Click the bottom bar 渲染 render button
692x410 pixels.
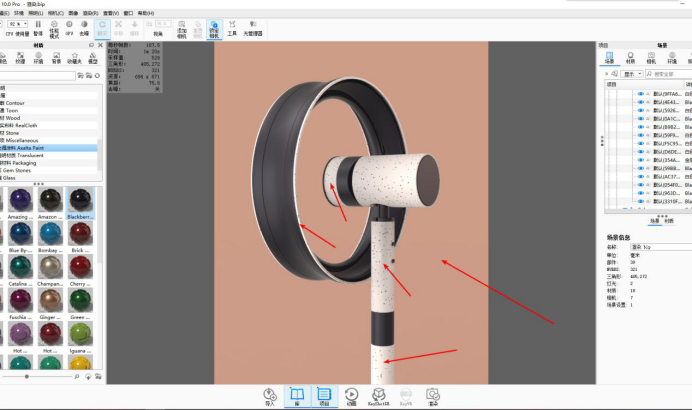click(433, 396)
